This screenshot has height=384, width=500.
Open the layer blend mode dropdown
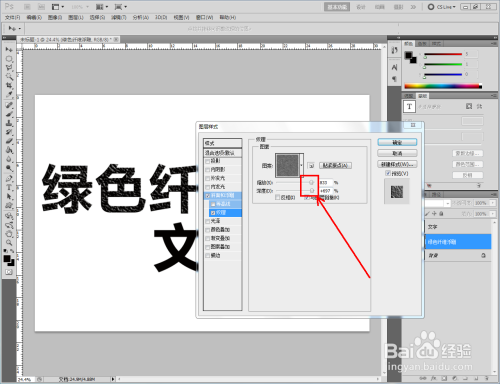click(448, 203)
